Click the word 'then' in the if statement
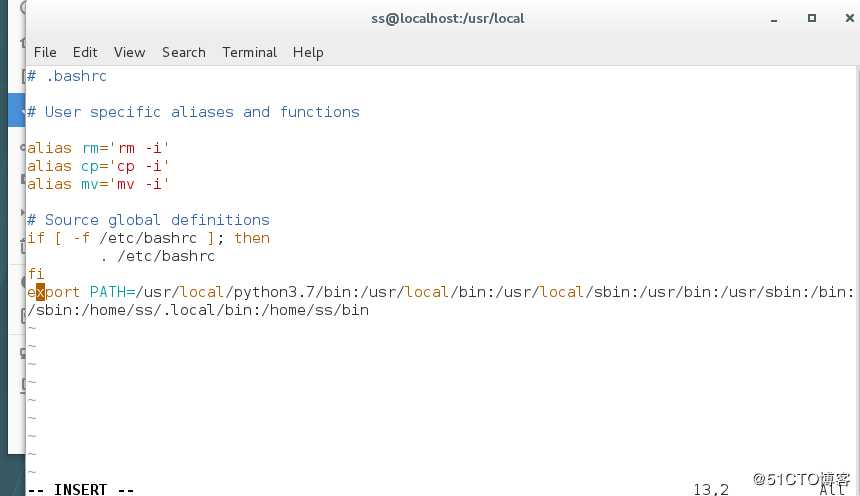860x496 pixels. click(x=252, y=238)
